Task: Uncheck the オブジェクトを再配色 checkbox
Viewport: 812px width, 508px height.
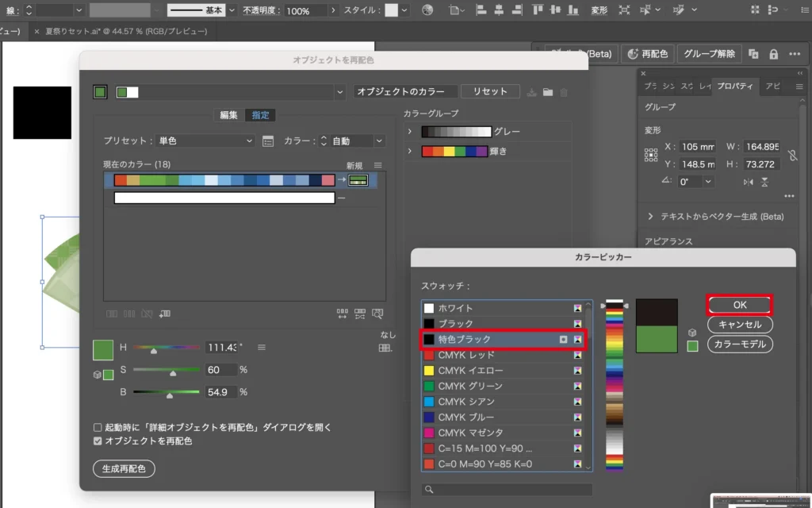Action: [98, 441]
